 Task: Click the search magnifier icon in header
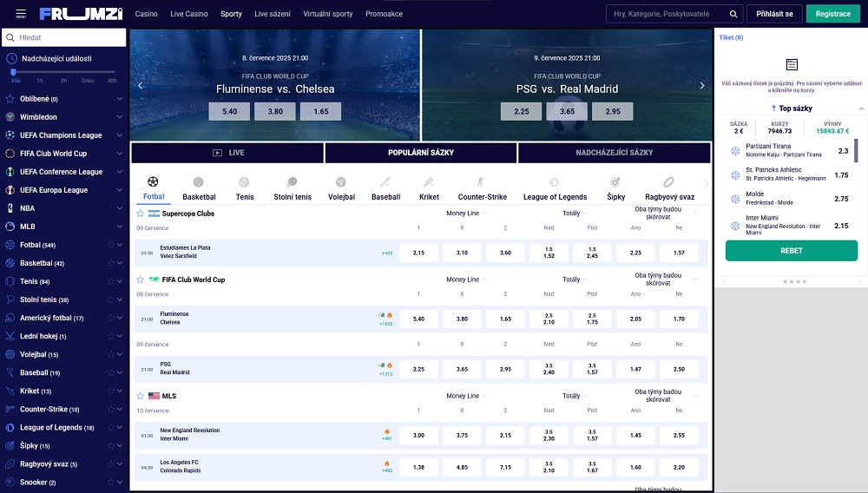coord(734,14)
